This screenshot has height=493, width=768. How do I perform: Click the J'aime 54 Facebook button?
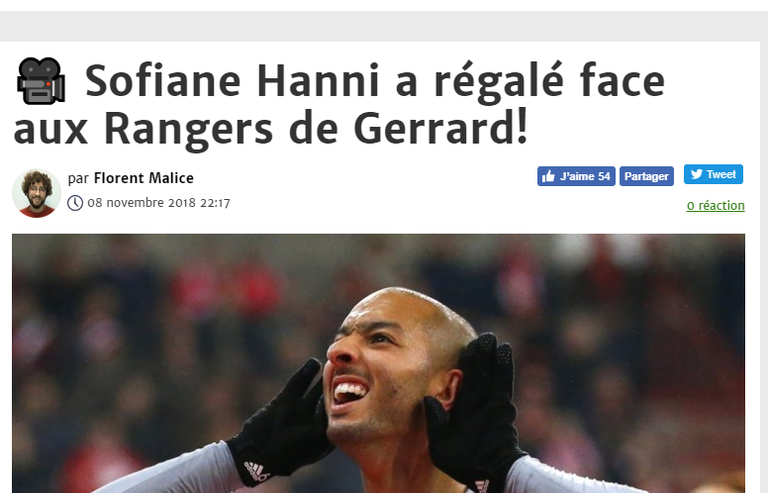coord(576,176)
